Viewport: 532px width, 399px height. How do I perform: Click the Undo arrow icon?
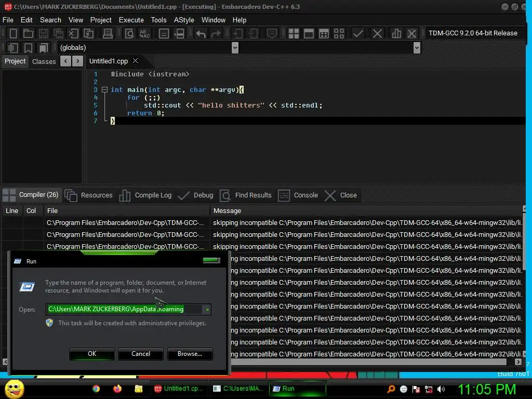pos(201,34)
